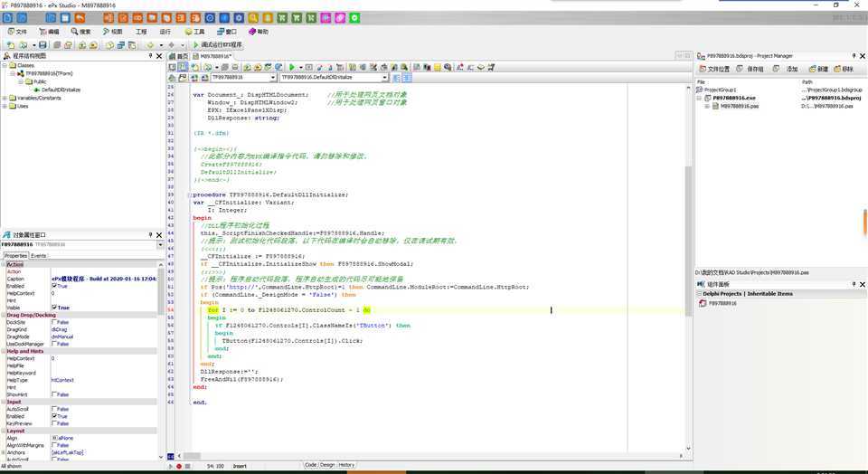868x474 pixels.
Task: Close the 程序结构视图 panel
Action: coord(159,56)
